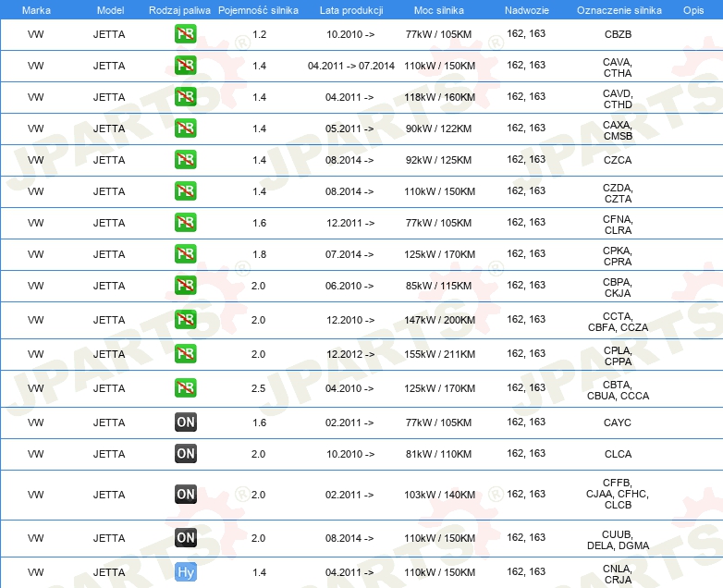723x588 pixels.
Task: Click engine capacity 2.5
Action: point(258,388)
